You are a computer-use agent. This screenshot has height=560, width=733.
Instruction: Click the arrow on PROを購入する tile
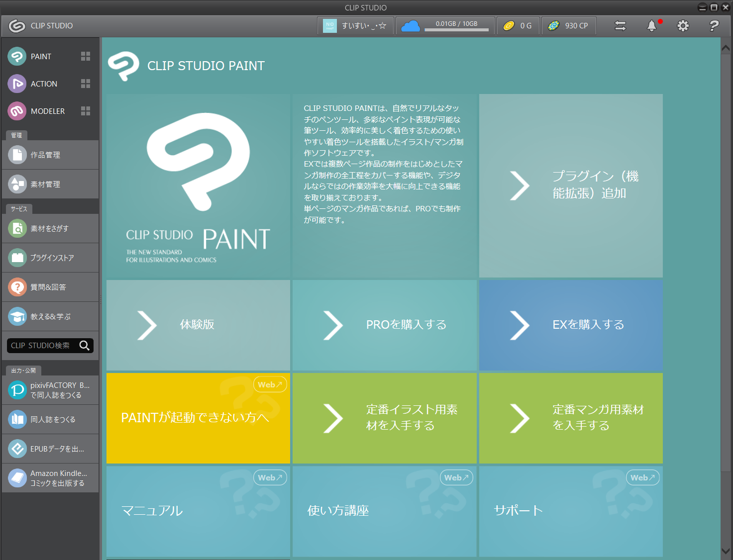[x=333, y=325]
